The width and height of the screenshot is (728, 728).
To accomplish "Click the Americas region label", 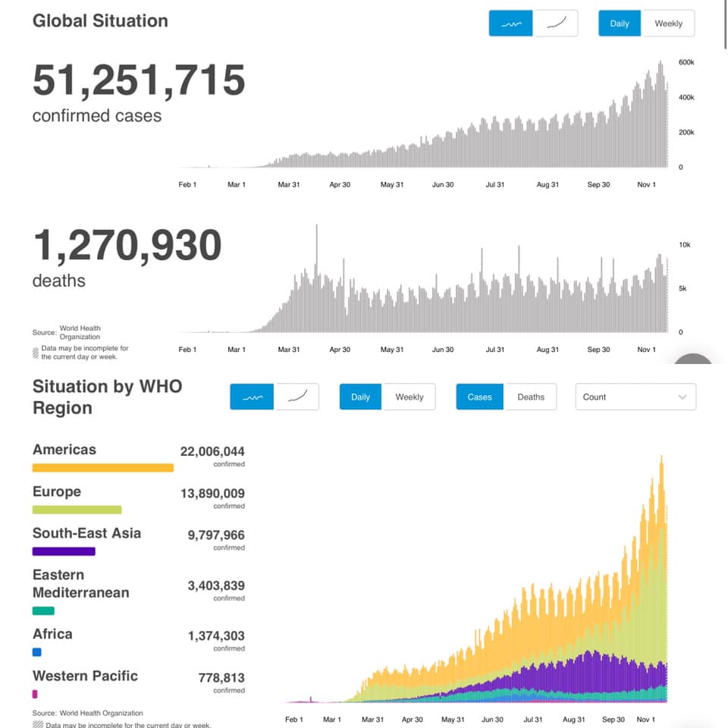I will click(64, 450).
